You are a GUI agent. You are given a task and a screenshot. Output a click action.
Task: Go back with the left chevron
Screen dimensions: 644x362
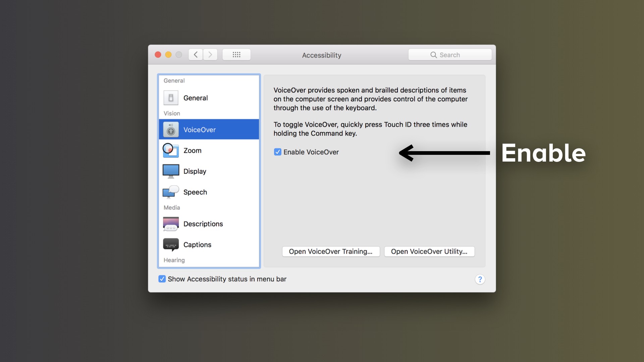pyautogui.click(x=196, y=55)
